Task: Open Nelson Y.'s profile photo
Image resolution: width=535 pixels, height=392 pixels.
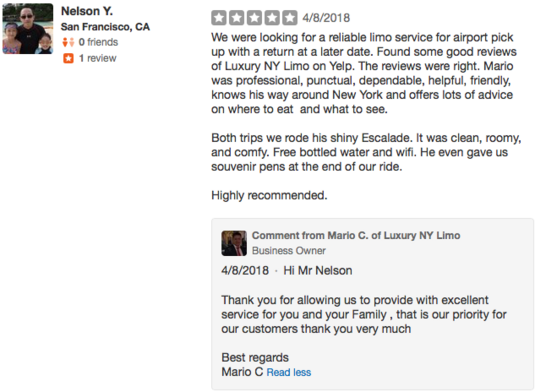Action: point(28,29)
